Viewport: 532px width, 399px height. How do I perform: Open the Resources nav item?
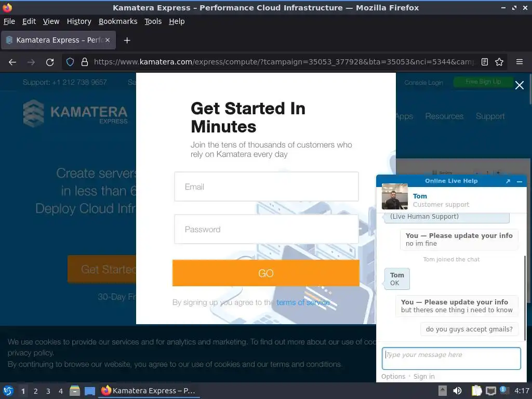(444, 116)
